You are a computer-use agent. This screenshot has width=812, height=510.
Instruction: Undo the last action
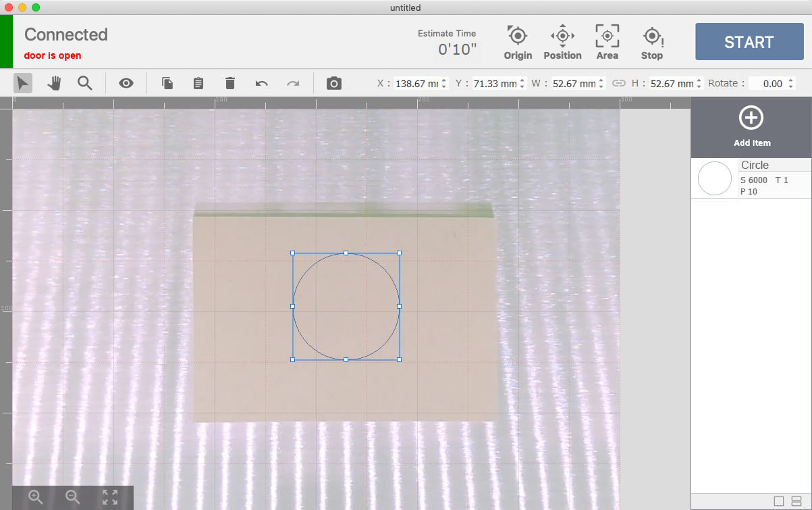pyautogui.click(x=262, y=83)
